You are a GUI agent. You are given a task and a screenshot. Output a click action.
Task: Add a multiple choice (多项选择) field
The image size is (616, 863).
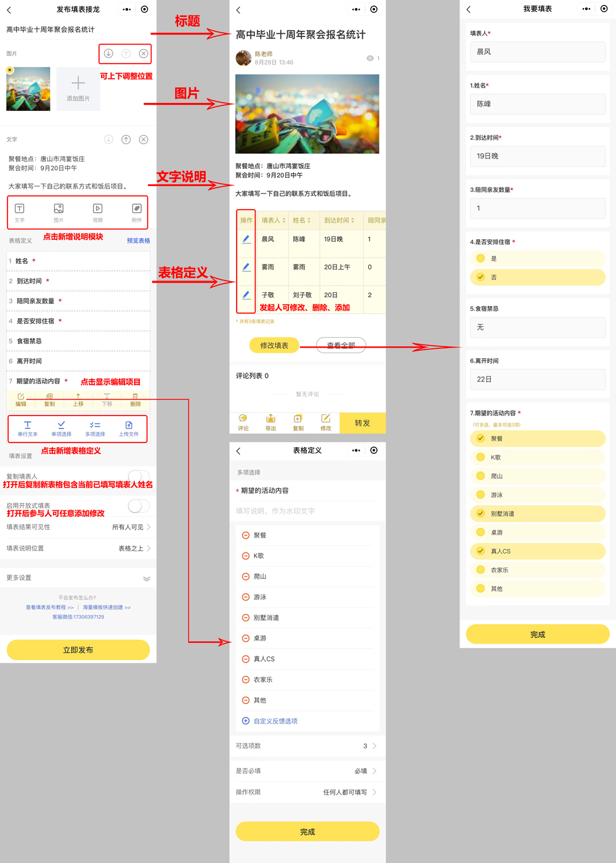point(95,428)
